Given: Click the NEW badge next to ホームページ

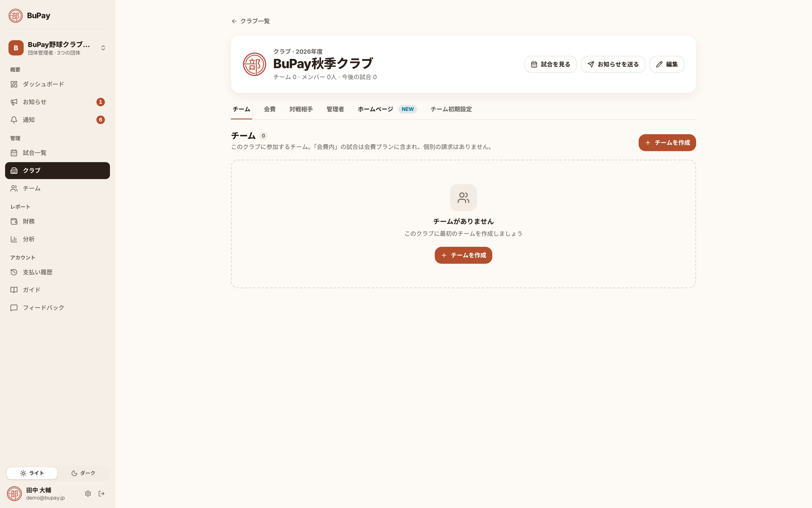Looking at the screenshot, I should pos(408,109).
